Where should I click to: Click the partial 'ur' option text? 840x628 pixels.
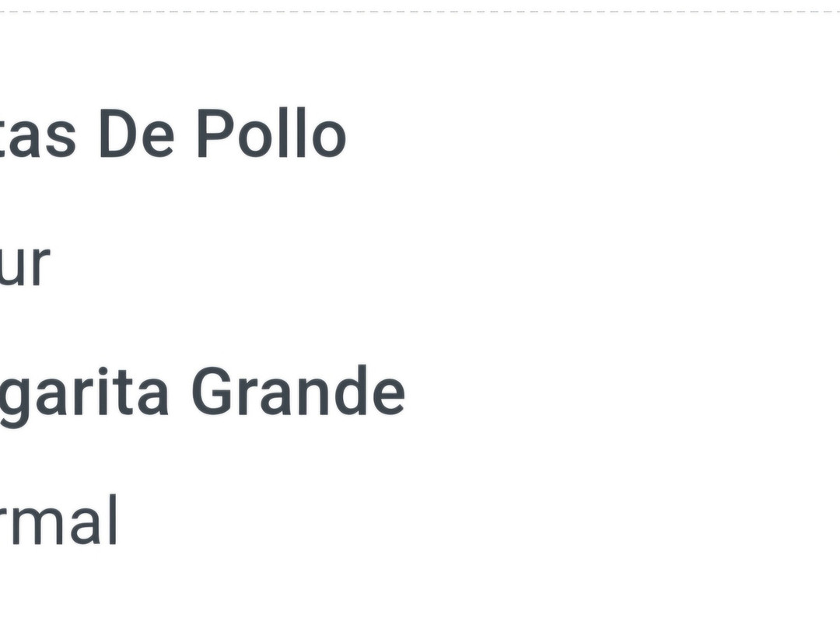(25, 264)
